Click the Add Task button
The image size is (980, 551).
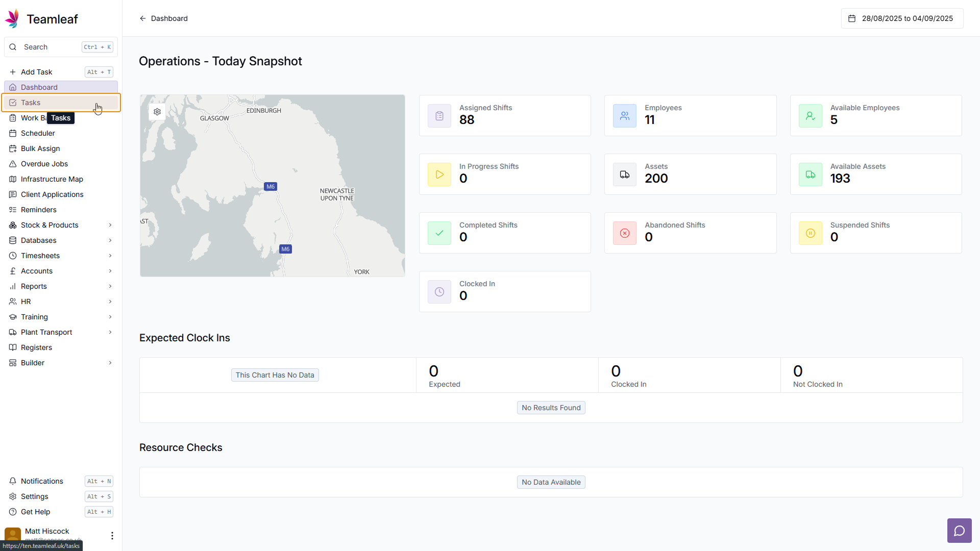click(37, 72)
